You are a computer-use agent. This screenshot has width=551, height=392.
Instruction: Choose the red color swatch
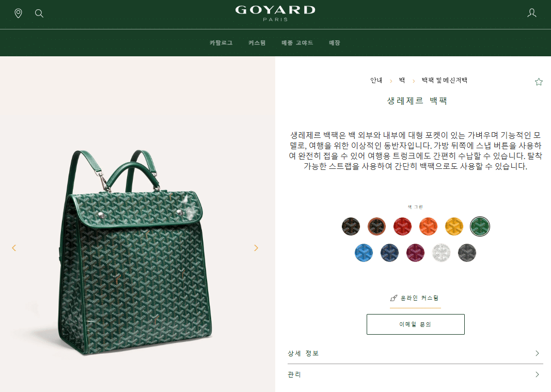tap(402, 226)
